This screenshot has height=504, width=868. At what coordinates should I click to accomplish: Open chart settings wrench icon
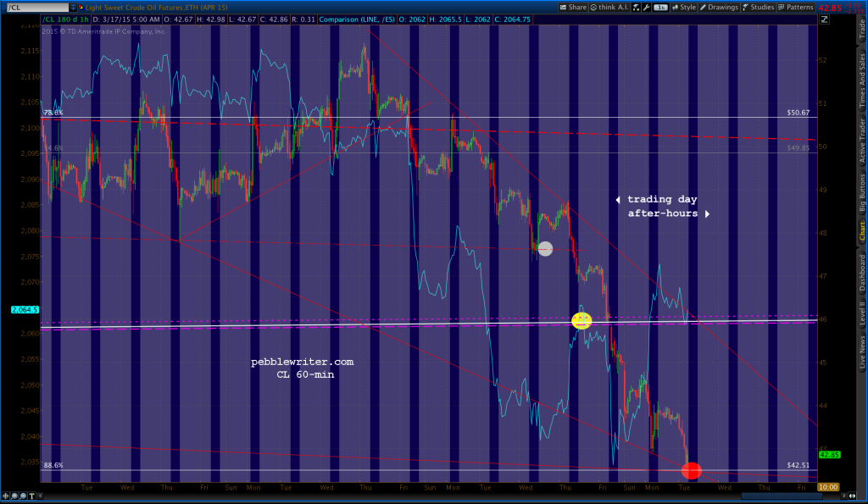(646, 7)
